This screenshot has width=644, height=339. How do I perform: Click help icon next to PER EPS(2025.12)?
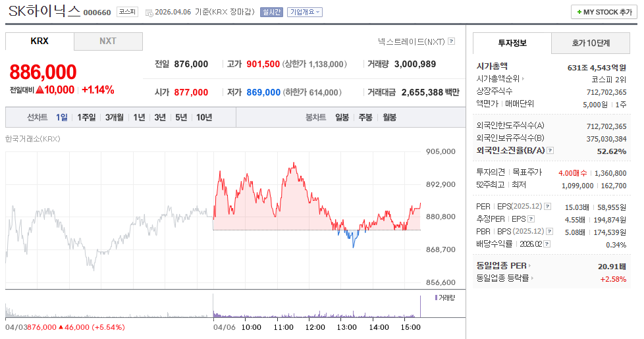coord(547,207)
